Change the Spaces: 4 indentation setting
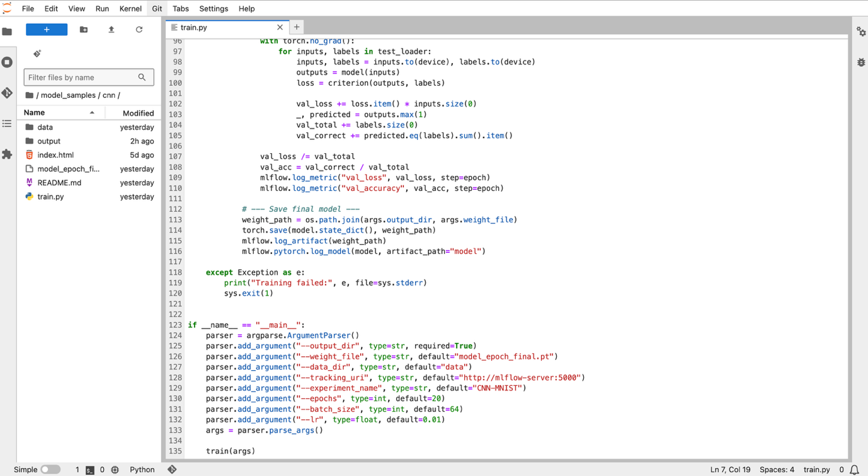868x476 pixels. (x=777, y=469)
